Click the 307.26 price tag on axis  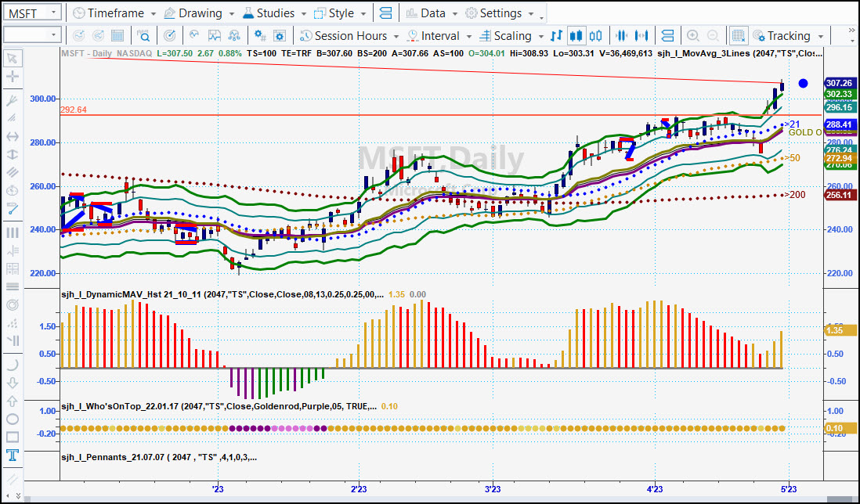(x=840, y=83)
